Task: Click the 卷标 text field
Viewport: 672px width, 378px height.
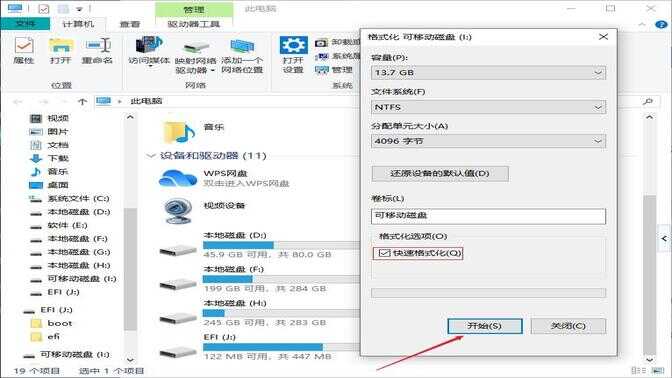Action: tap(488, 216)
